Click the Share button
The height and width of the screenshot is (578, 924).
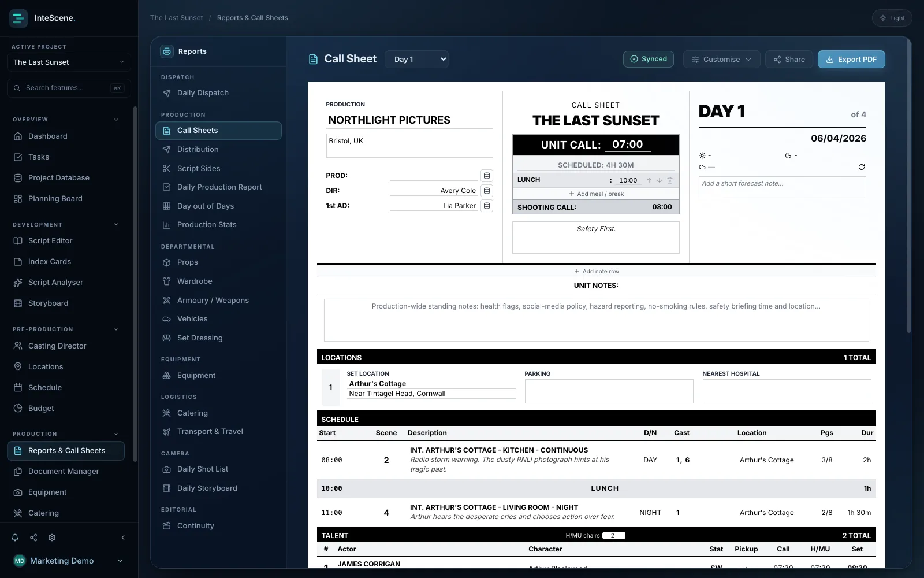pos(789,60)
